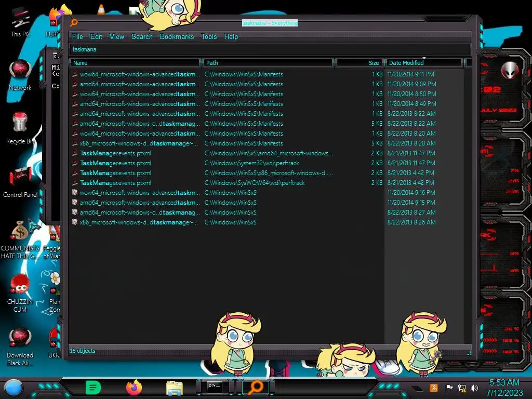
Task: Select wow64 manifest row dated 11/20/2014 8:50 PM
Action: [x=267, y=94]
